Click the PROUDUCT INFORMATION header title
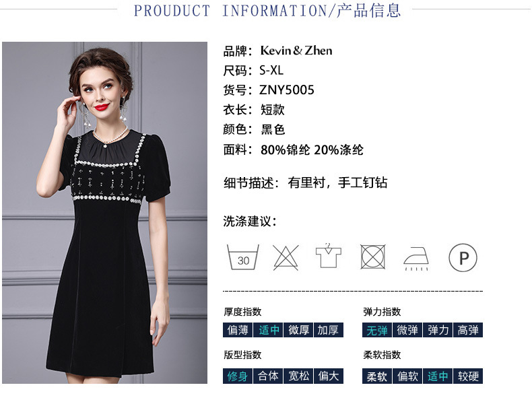 click(267, 11)
